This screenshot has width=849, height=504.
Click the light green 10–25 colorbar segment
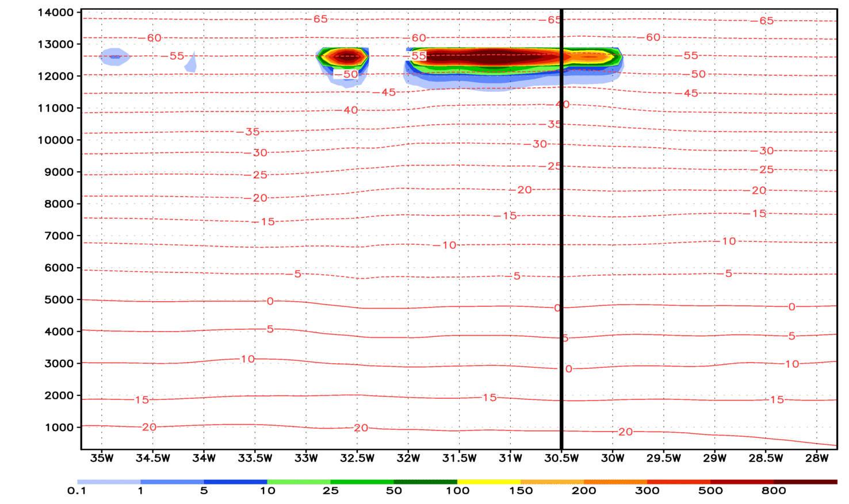299,482
